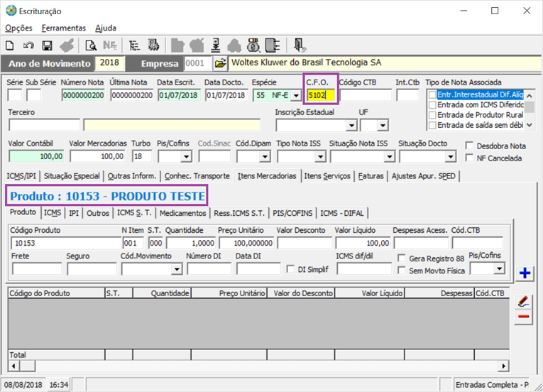Save the entry with the floppy disk icon
Screen dimensions: 543x392
(x=48, y=45)
